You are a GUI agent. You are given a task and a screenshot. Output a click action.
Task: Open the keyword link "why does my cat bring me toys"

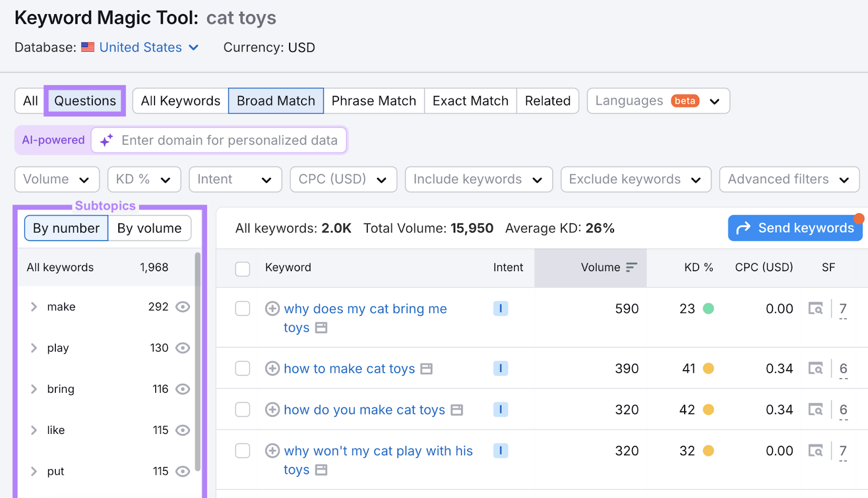point(365,308)
